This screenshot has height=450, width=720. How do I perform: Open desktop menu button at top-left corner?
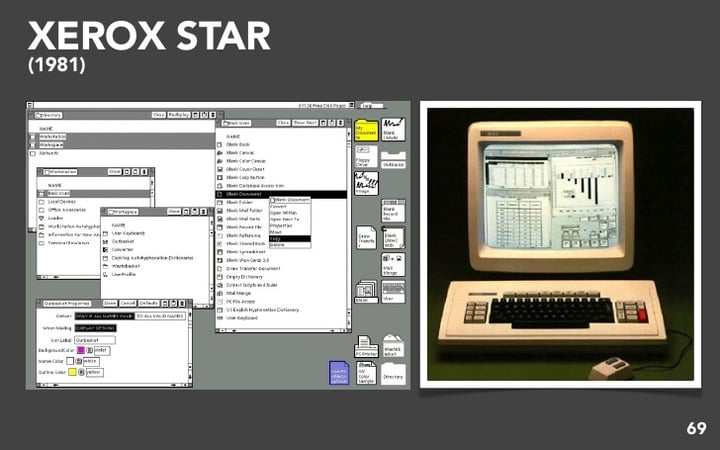point(30,105)
